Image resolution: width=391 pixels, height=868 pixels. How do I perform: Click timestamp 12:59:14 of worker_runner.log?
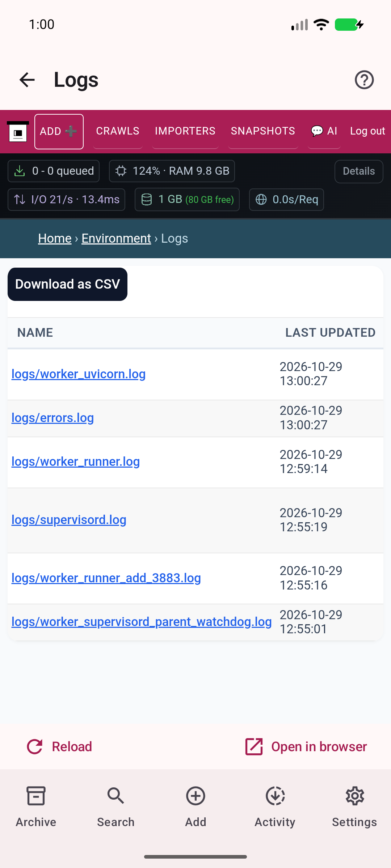click(303, 469)
